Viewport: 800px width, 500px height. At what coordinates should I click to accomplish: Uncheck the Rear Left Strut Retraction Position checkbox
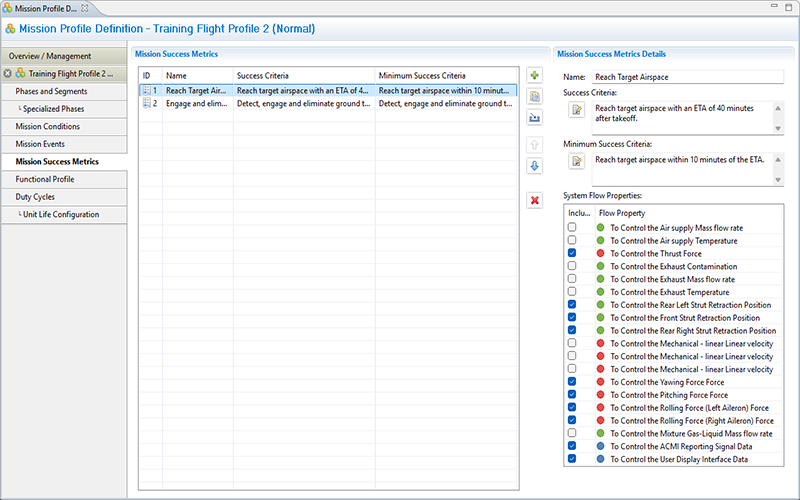pos(572,304)
